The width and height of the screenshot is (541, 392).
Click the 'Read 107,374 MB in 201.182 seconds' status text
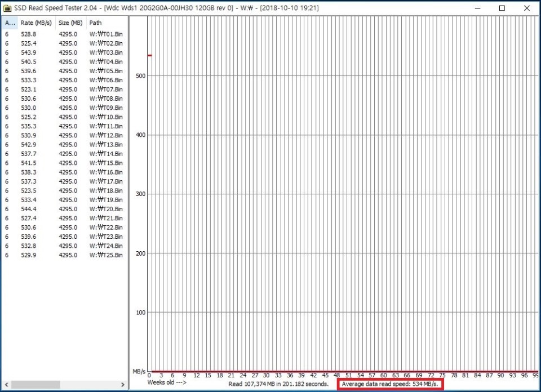point(278,384)
